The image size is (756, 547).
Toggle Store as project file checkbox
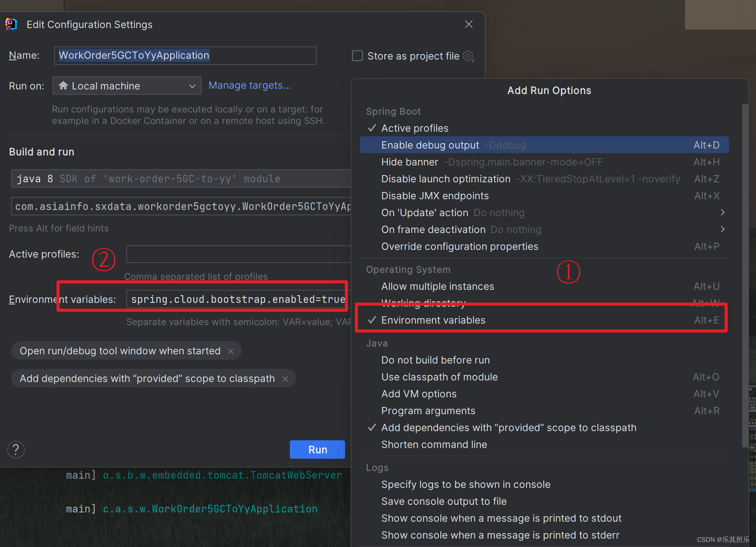click(x=356, y=55)
